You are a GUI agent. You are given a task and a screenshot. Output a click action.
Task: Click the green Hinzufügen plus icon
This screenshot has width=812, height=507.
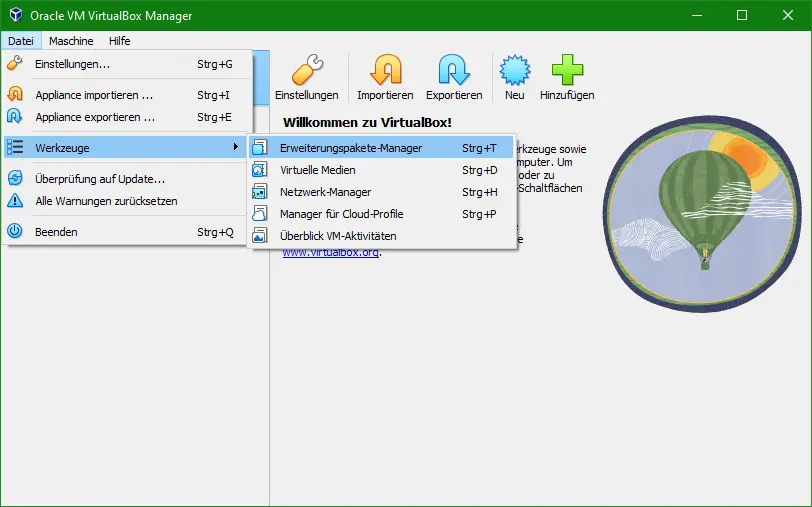coord(567,71)
